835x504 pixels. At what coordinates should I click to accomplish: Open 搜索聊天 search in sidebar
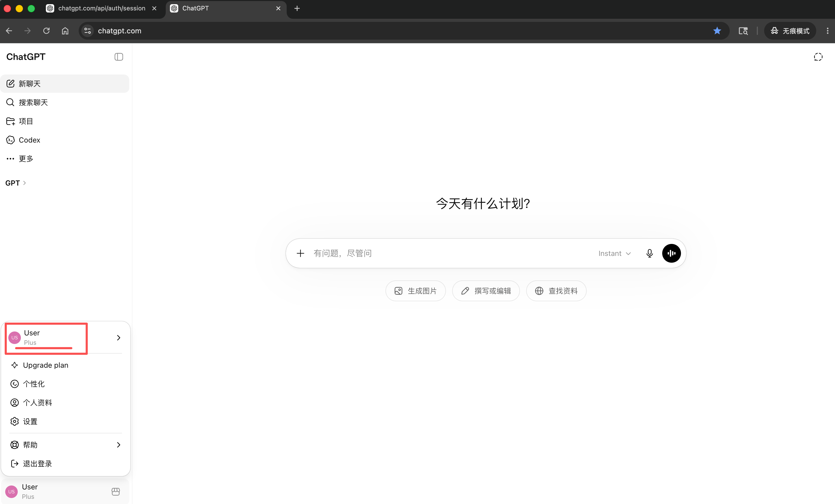pyautogui.click(x=65, y=102)
